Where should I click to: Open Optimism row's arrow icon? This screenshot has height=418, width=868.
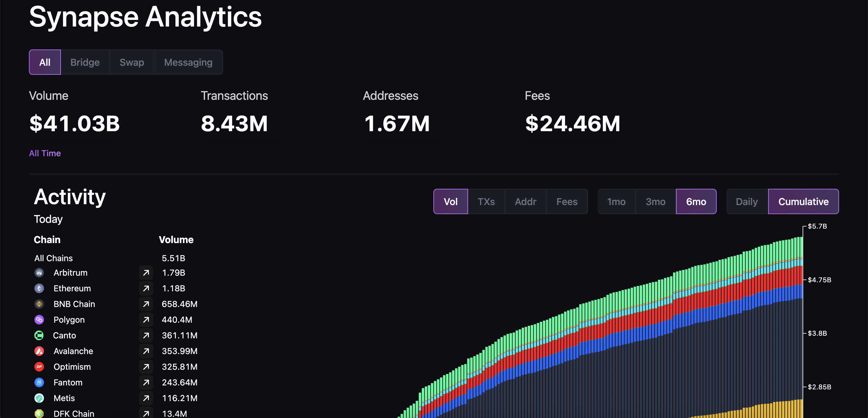[x=146, y=366]
